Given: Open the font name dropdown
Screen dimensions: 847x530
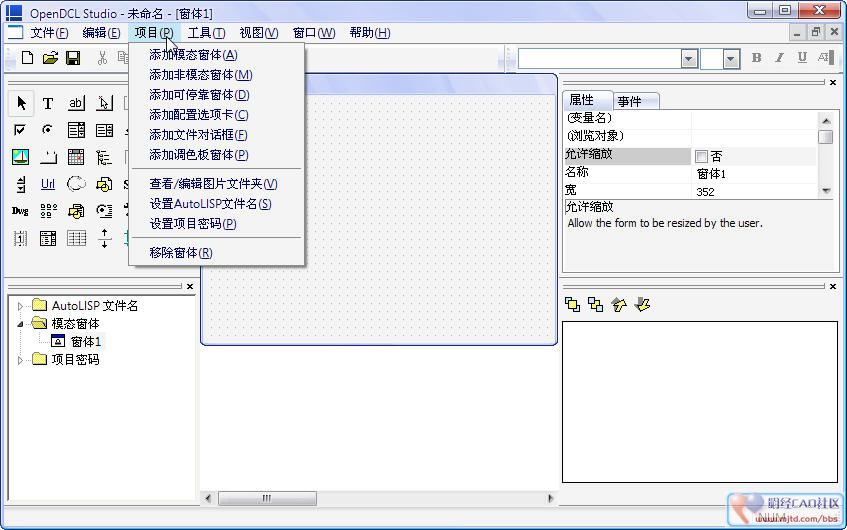Looking at the screenshot, I should point(689,58).
